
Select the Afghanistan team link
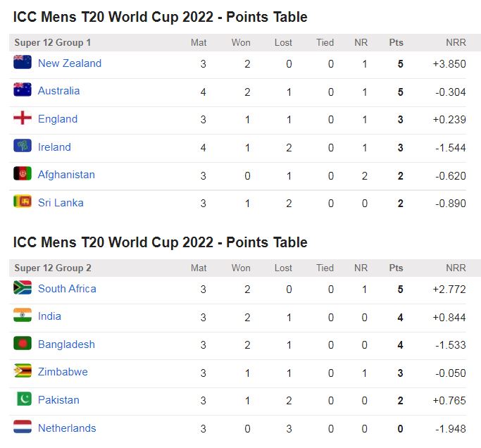[x=66, y=175]
